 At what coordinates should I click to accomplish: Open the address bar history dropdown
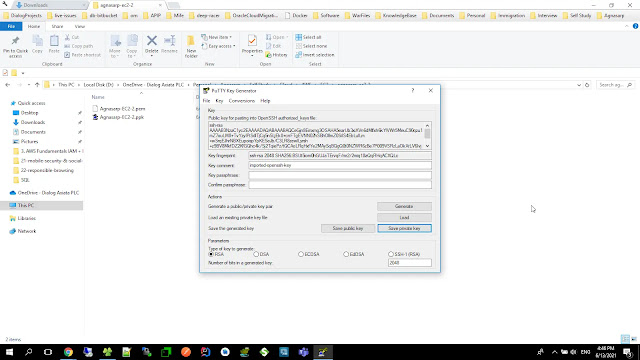point(579,85)
